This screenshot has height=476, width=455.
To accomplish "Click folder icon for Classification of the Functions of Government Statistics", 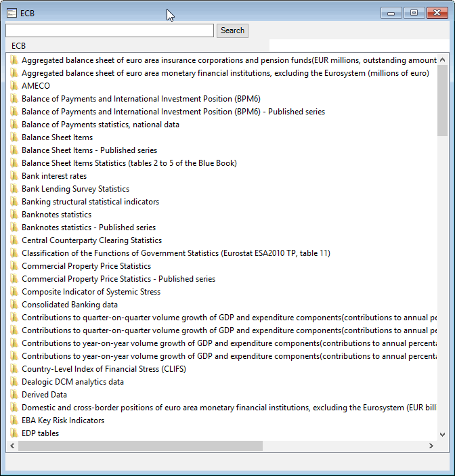I will point(14,253).
